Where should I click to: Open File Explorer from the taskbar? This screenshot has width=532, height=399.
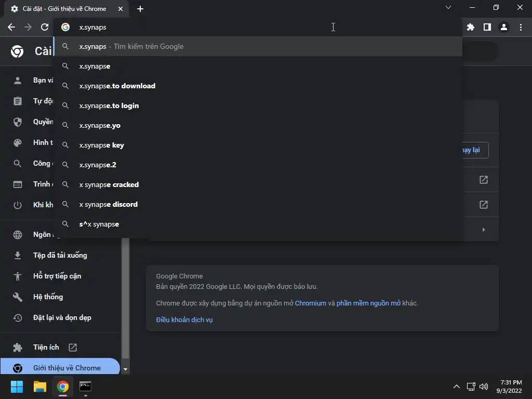pyautogui.click(x=39, y=387)
